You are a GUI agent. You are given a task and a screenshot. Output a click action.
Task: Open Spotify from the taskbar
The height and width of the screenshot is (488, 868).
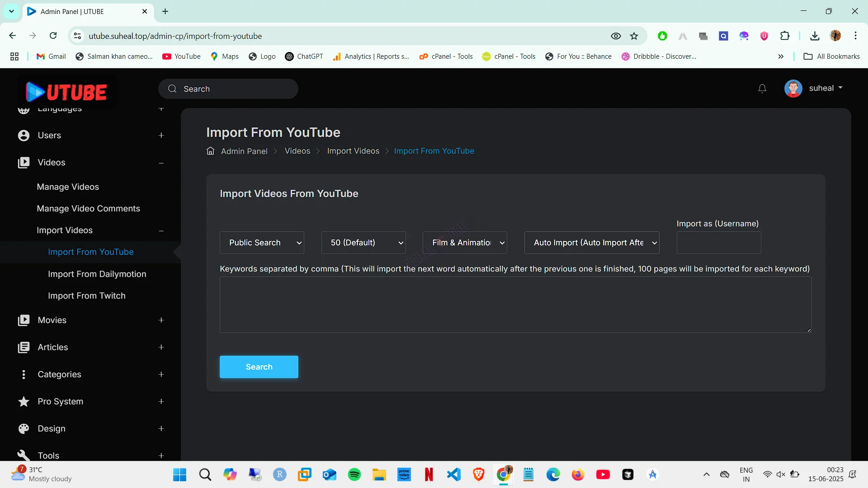[x=354, y=474]
